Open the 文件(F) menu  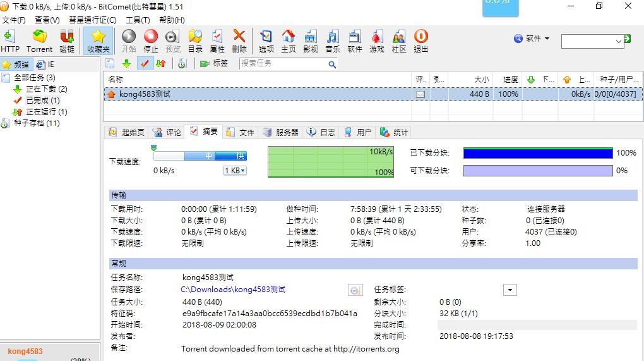[14, 20]
